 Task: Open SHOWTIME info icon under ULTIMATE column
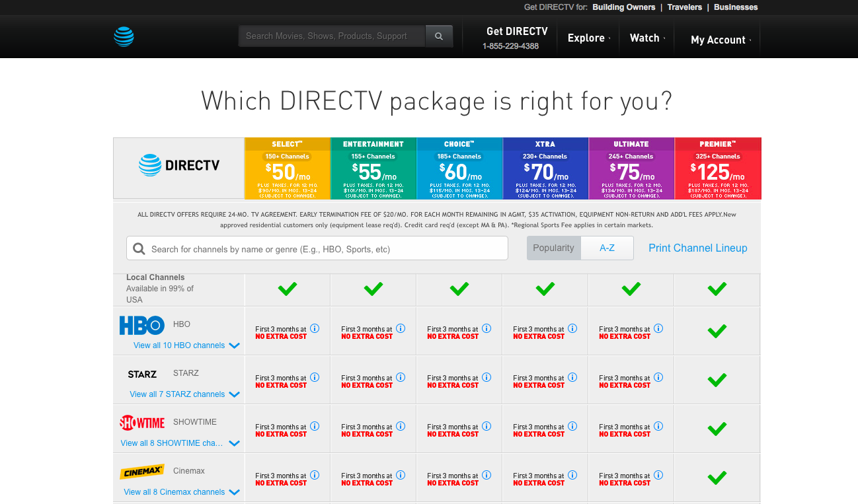point(658,426)
